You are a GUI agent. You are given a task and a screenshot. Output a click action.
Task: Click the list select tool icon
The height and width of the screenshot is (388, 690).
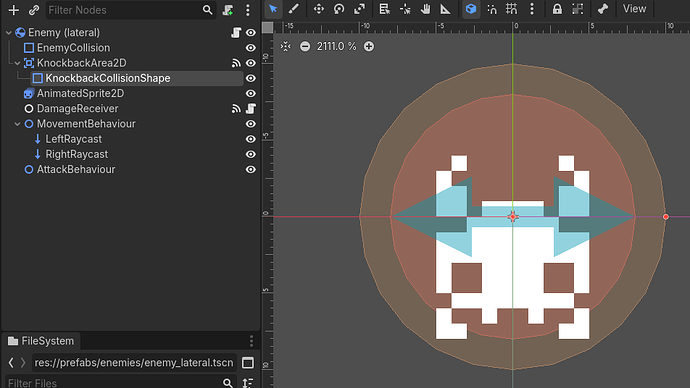coord(385,9)
